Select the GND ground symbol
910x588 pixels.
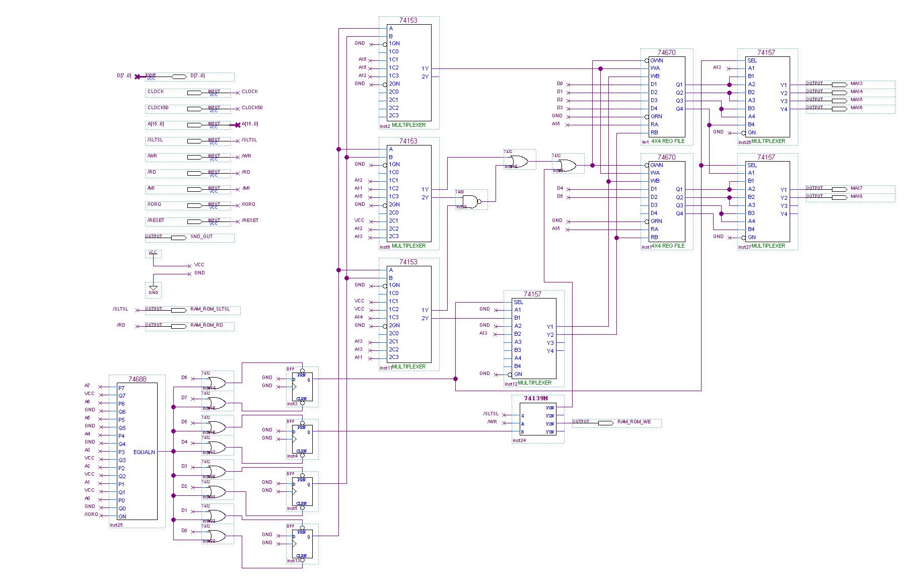[153, 289]
